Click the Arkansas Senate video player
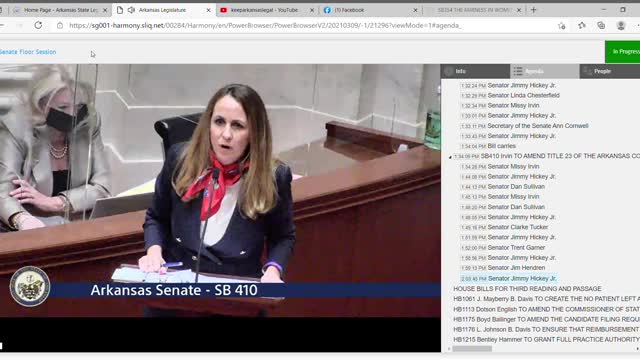Image resolution: width=640 pixels, height=360 pixels. 220,208
